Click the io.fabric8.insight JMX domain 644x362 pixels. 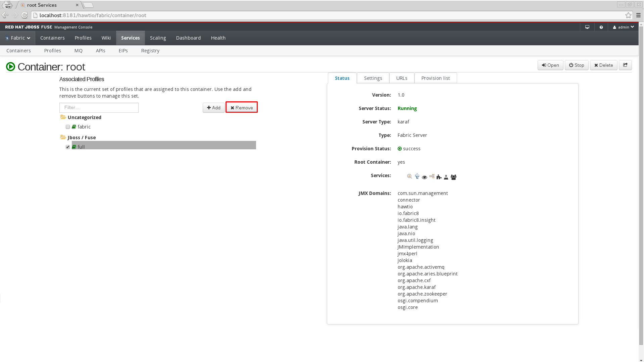416,220
